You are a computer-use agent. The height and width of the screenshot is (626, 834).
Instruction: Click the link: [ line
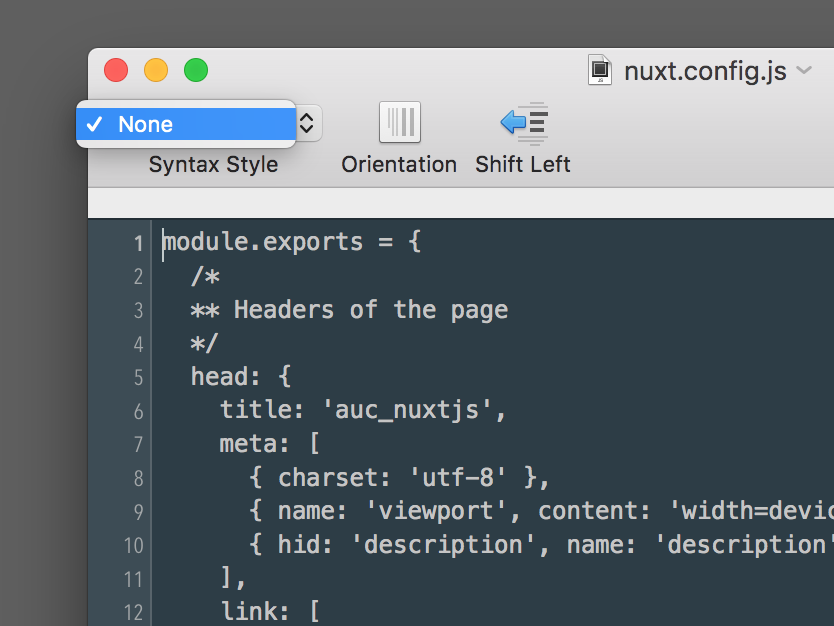coord(270,612)
